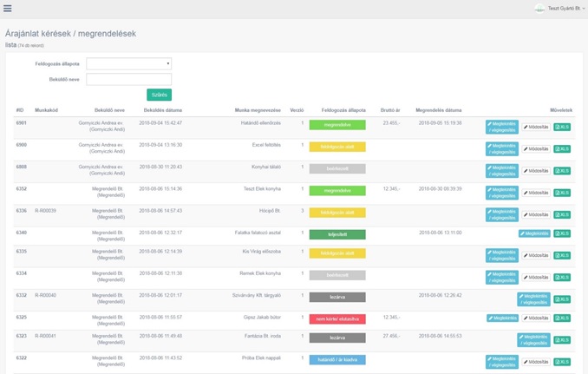Screen dimensions: 588x374
Task: Click Módosítás for order 6352
Action: point(535,193)
